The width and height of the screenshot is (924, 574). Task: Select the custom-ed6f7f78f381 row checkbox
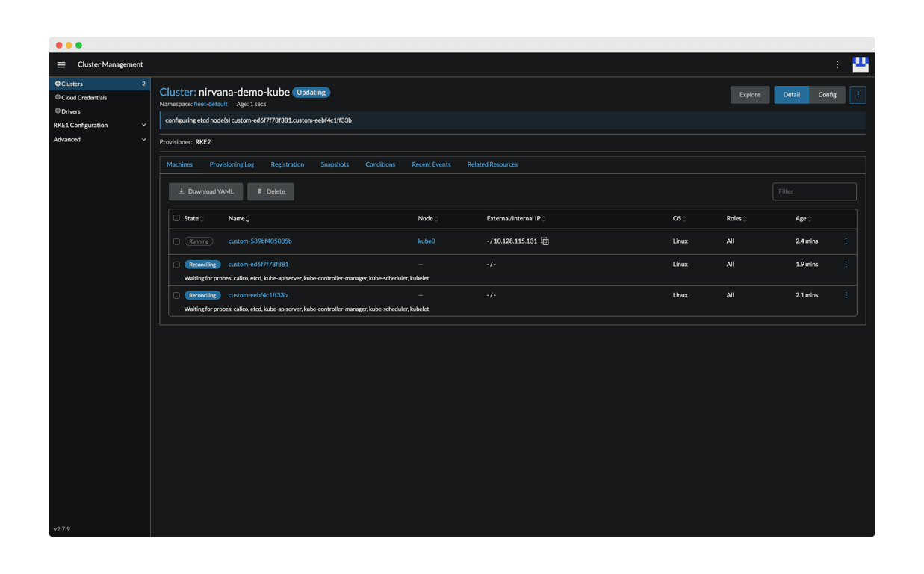tap(176, 265)
